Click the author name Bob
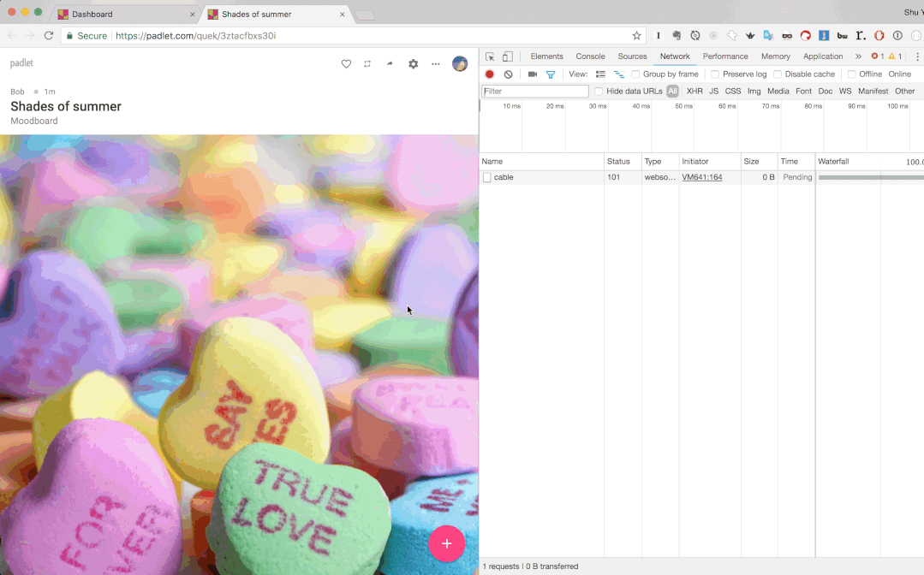Screen dimensions: 924x575 coord(18,92)
